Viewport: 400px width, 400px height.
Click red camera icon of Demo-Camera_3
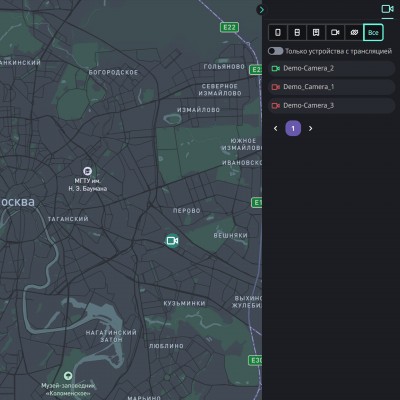click(276, 106)
